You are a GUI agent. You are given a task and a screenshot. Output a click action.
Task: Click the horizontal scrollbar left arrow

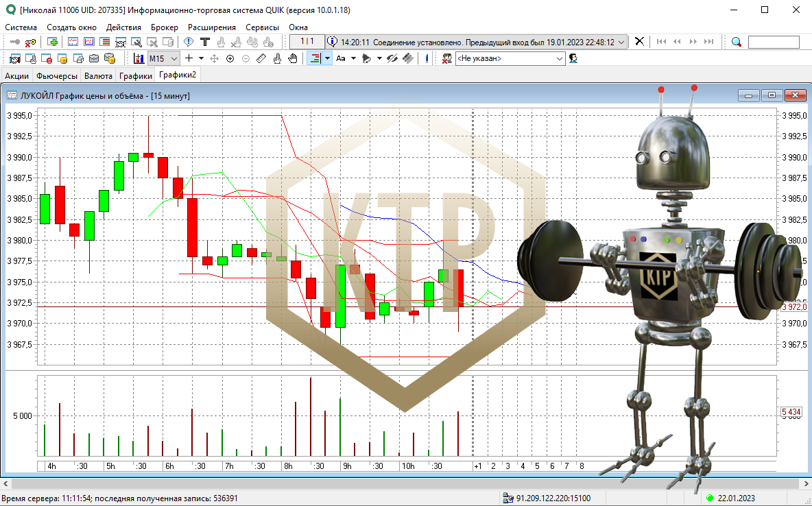click(5, 484)
